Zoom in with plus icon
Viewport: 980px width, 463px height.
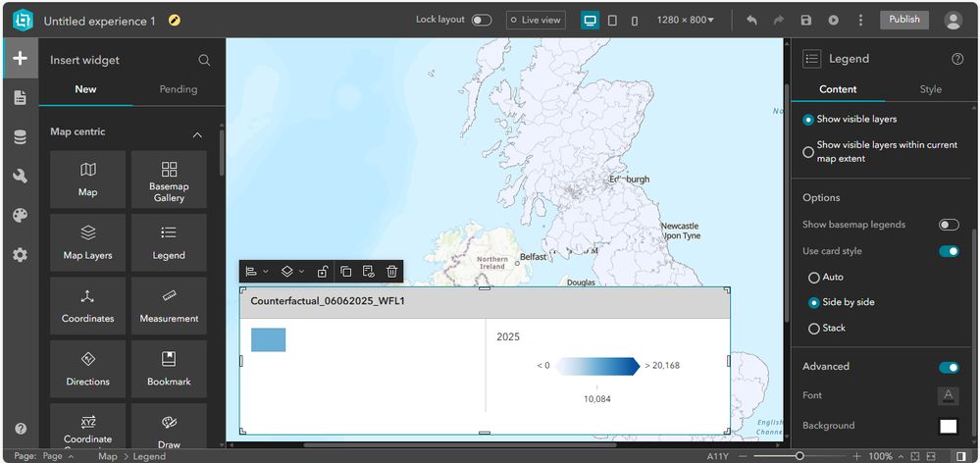tap(856, 456)
